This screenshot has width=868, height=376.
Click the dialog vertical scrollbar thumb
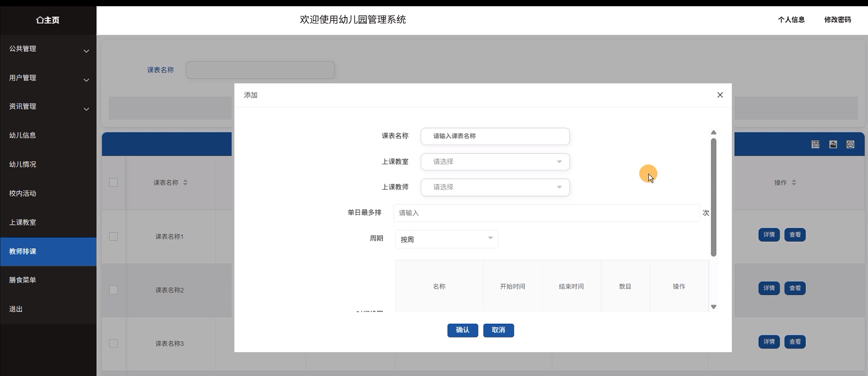713,197
